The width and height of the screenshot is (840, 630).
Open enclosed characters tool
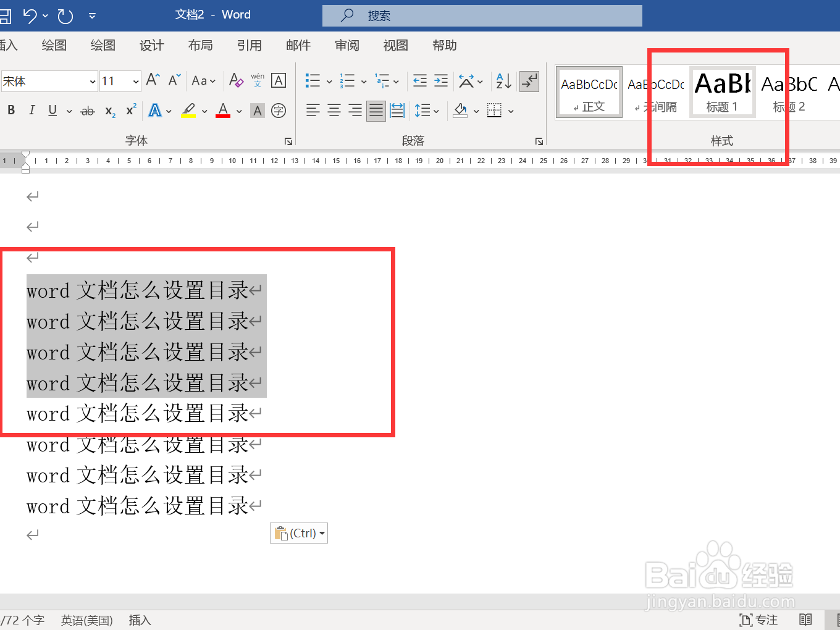279,111
